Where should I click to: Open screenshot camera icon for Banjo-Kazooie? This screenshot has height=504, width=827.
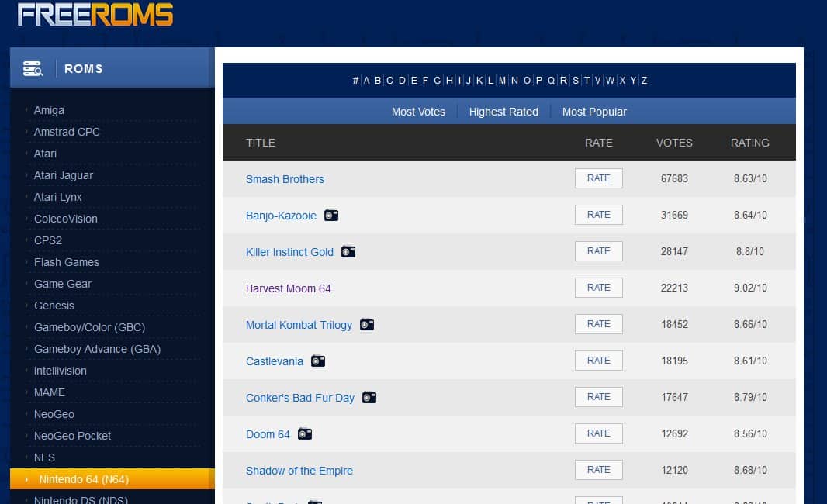tap(331, 215)
